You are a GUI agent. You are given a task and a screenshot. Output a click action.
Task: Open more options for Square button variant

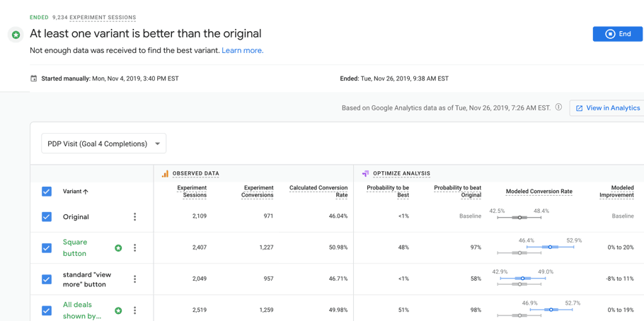[x=134, y=248]
